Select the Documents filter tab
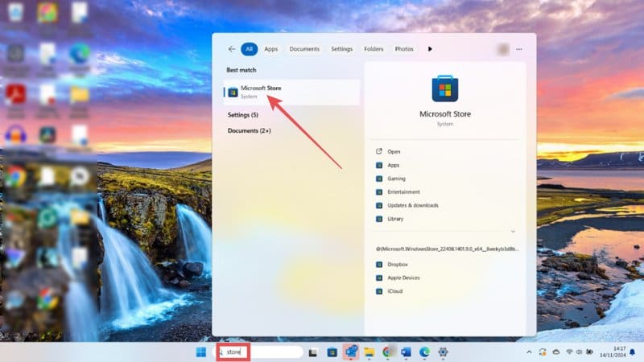Viewport: 644px width, 362px height. point(304,49)
